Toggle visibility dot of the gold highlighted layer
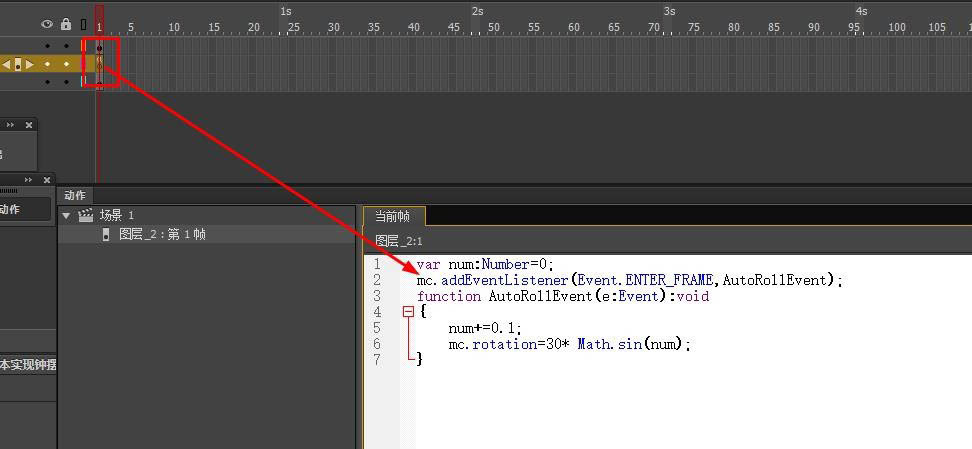 [47, 64]
